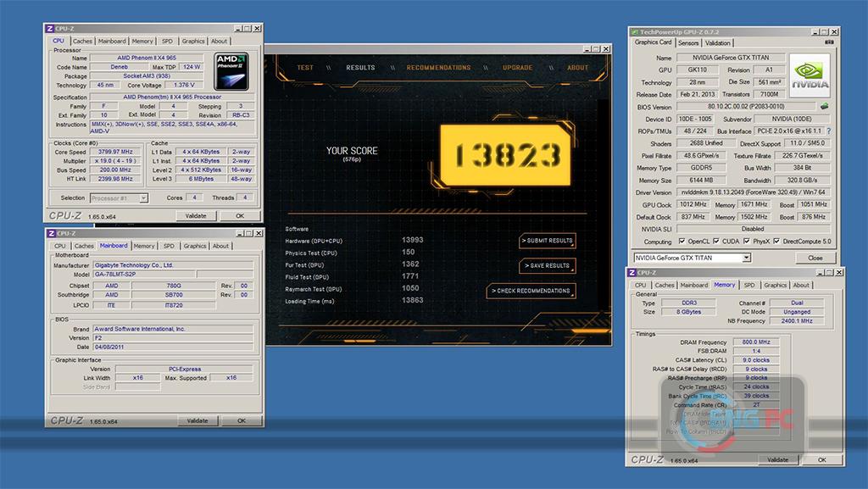The width and height of the screenshot is (868, 489).
Task: Click the NVIDIA logo in GPU-Z
Action: click(x=810, y=75)
